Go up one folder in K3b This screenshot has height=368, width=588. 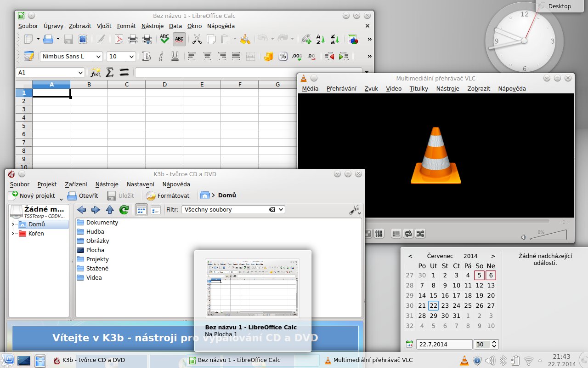tap(110, 210)
